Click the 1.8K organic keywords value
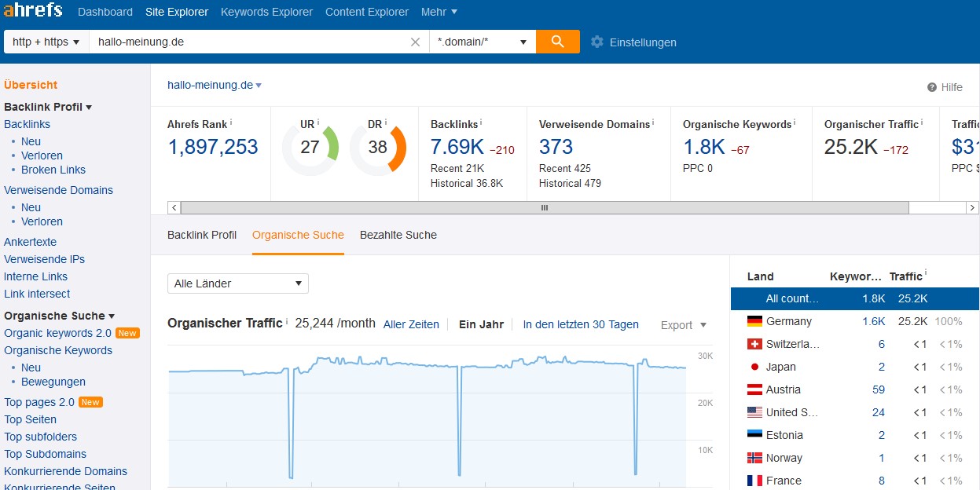980x490 pixels. 704,147
